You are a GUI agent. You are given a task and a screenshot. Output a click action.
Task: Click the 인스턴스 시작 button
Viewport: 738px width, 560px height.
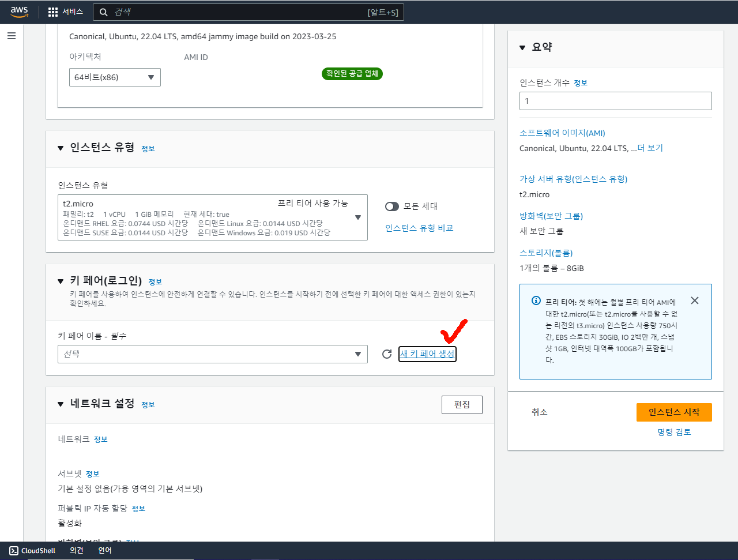pos(674,412)
